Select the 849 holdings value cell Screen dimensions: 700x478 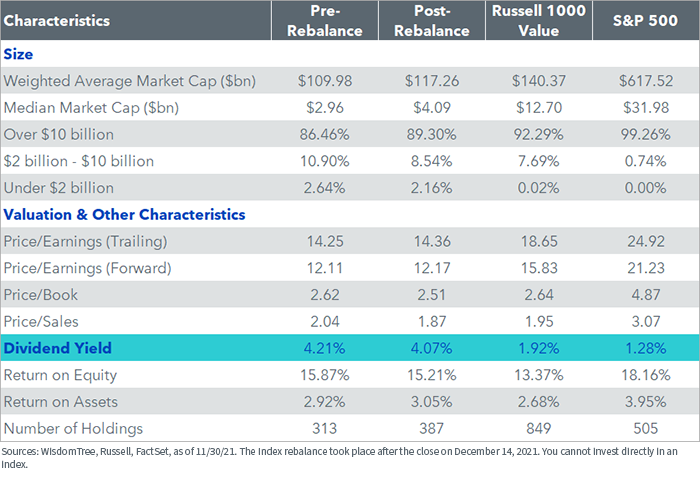coord(539,428)
